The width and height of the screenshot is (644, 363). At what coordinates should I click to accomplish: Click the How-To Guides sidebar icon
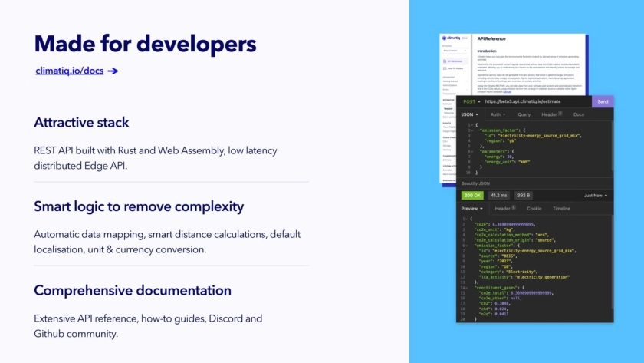[445, 68]
